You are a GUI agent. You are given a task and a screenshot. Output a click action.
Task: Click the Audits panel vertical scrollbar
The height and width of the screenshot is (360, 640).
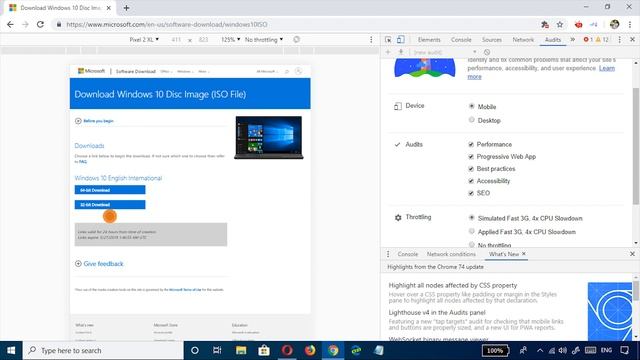[636, 146]
